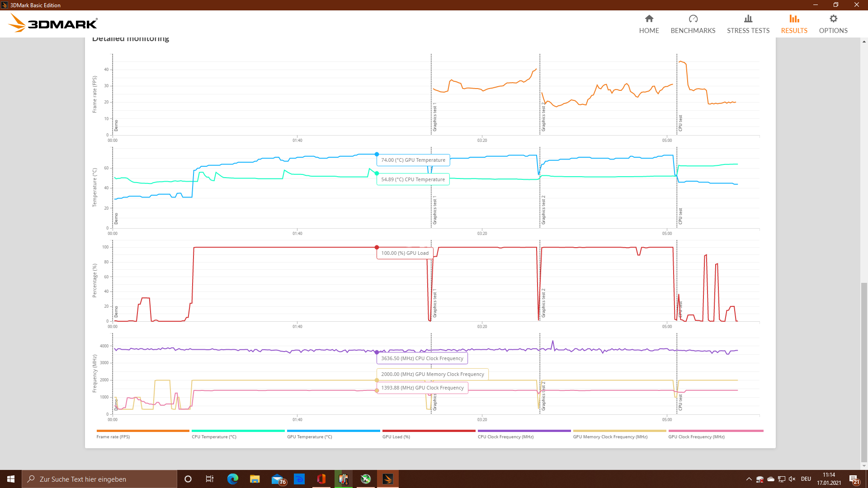Launch Microsoft Edge from taskbar
Image resolution: width=868 pixels, height=488 pixels.
coord(233,479)
